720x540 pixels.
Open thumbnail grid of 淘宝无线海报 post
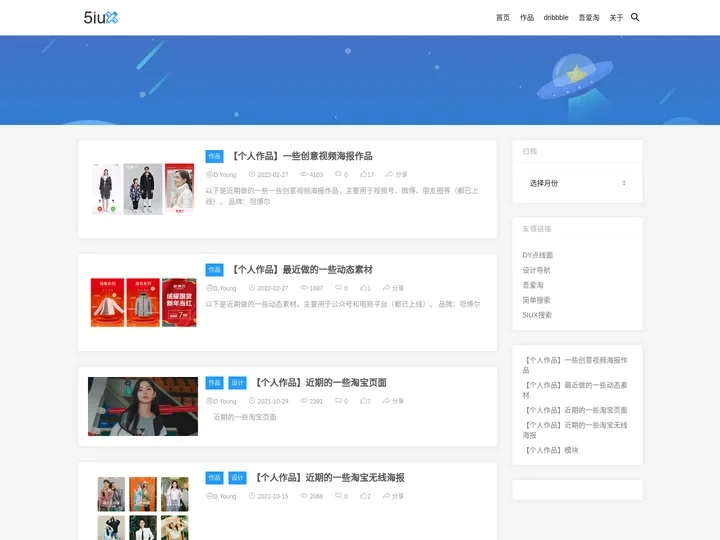(143, 508)
